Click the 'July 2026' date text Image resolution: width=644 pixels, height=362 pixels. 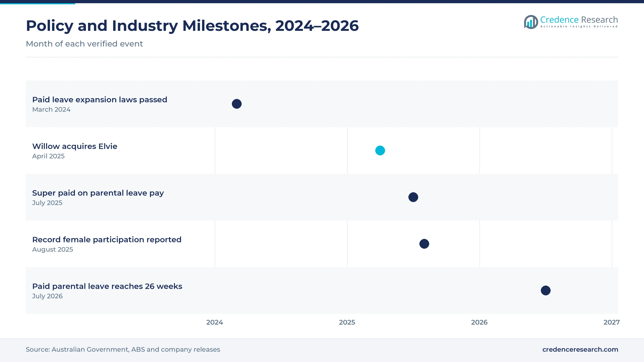[47, 296]
